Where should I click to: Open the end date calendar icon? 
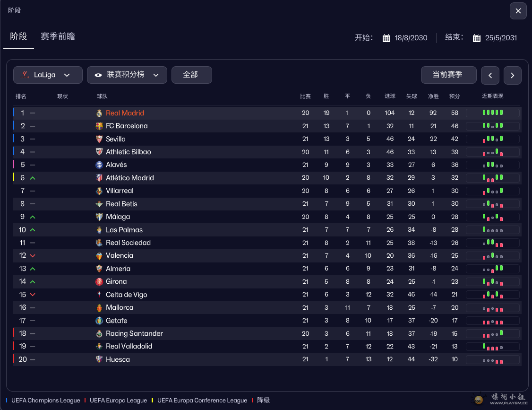click(477, 38)
